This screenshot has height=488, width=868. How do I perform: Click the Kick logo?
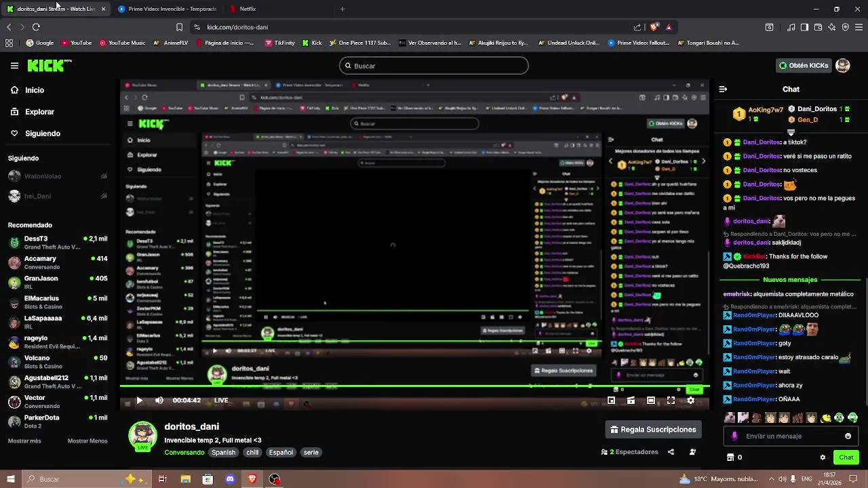coord(48,65)
